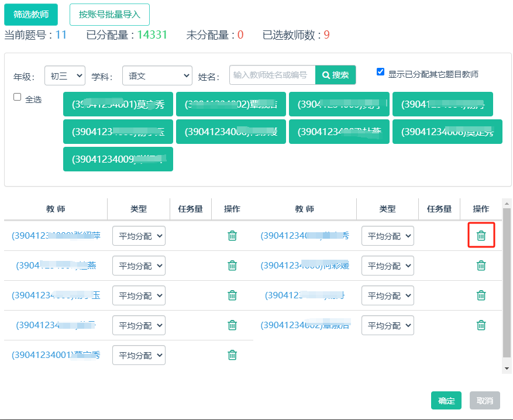Click the 当前题号 value 11

61,35
